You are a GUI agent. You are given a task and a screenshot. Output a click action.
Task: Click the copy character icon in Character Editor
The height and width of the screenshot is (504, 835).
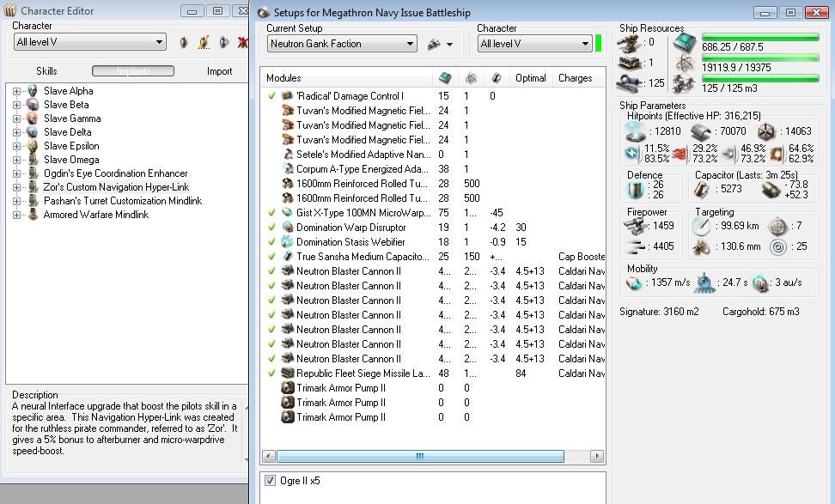(x=223, y=42)
